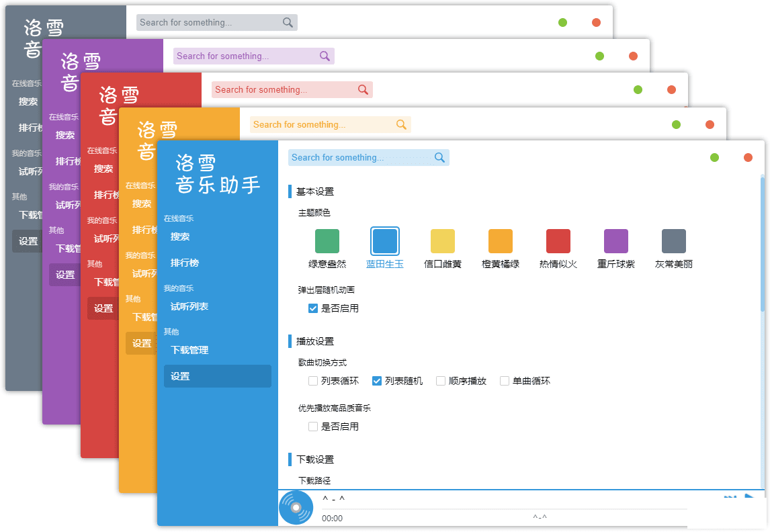The height and width of the screenshot is (532, 770).
Task: Click the gray window's search magnifier icon
Action: click(x=288, y=23)
